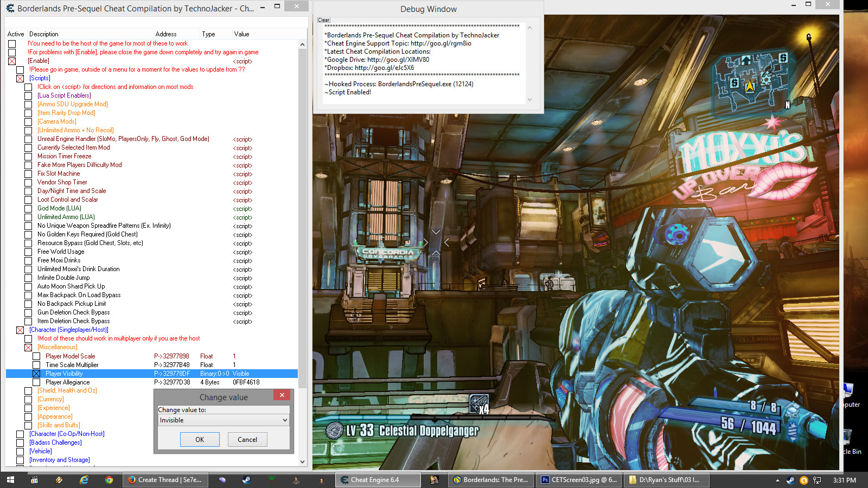868x488 pixels.
Task: Enable the Free Moxi Drinks checkbox
Action: [28, 261]
